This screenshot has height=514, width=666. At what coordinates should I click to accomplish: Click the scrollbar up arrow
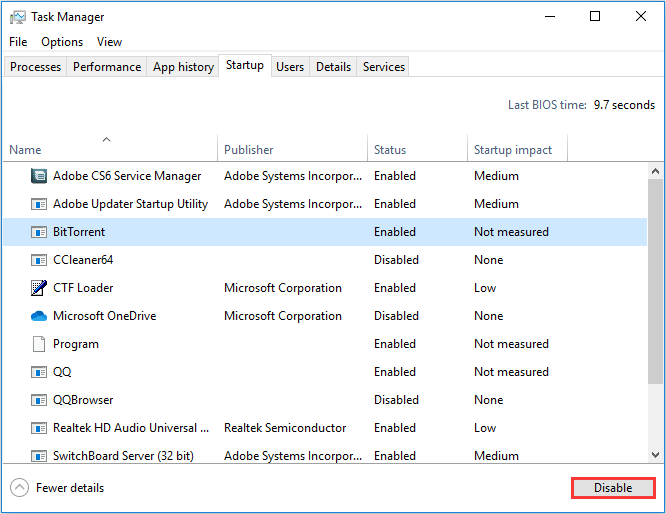click(655, 171)
